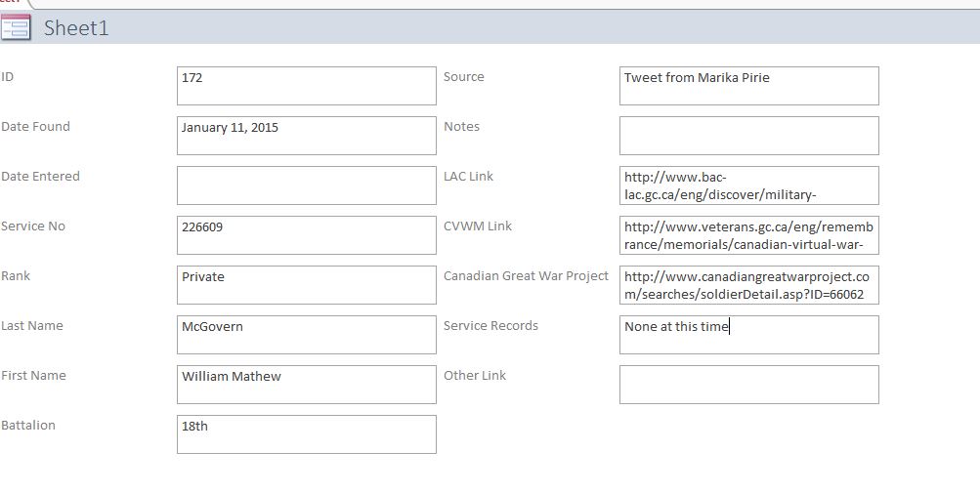Screen dimensions: 980x493
Task: Focus the Last Name field with McGovern
Action: point(306,335)
